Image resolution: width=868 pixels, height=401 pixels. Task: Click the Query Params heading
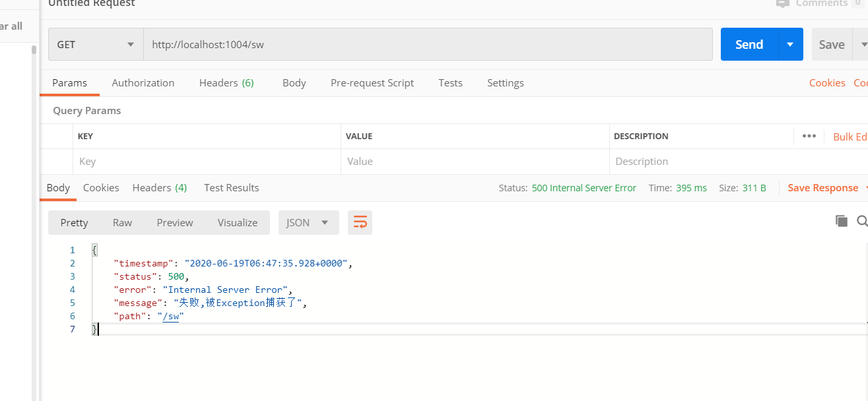point(87,111)
